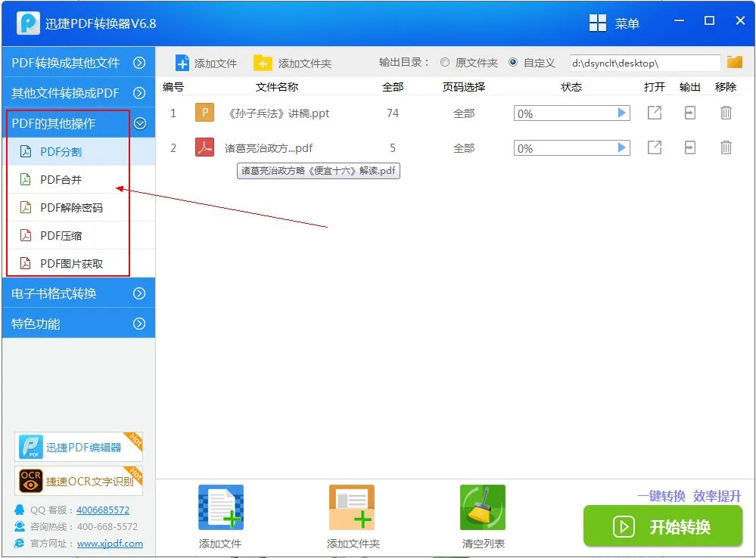Click page count 74 in row 1

pyautogui.click(x=393, y=113)
